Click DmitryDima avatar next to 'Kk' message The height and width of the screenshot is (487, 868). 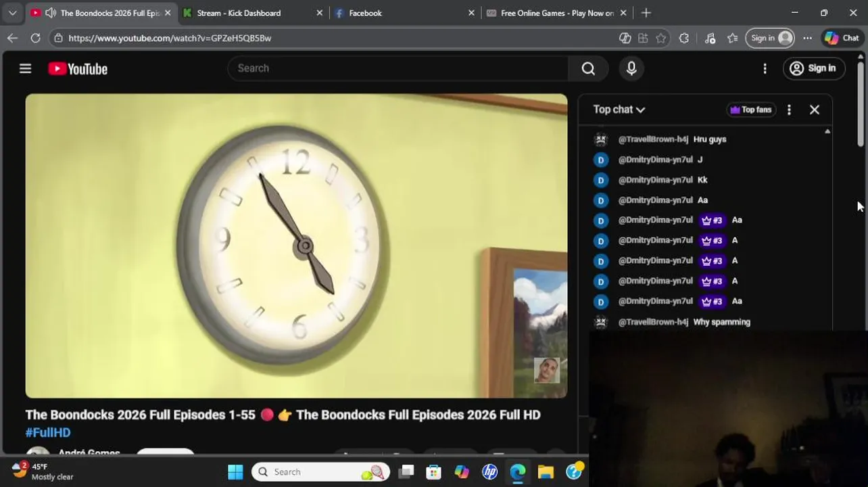click(601, 180)
